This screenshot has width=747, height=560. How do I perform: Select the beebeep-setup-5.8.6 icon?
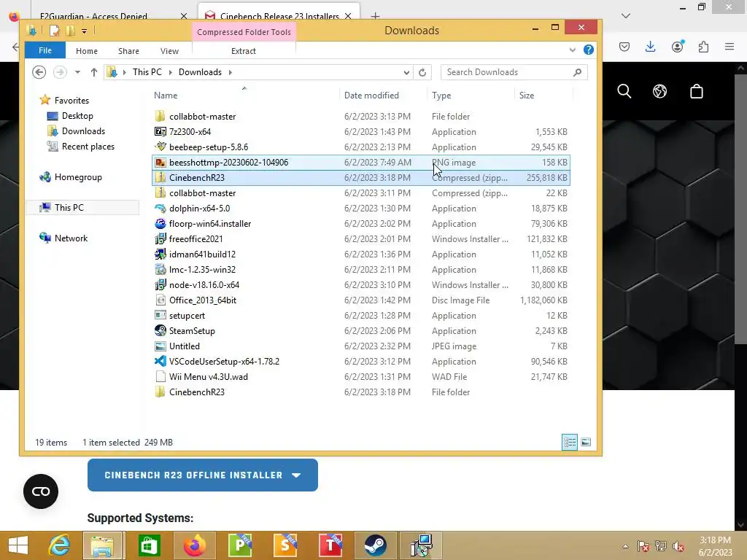pos(160,147)
